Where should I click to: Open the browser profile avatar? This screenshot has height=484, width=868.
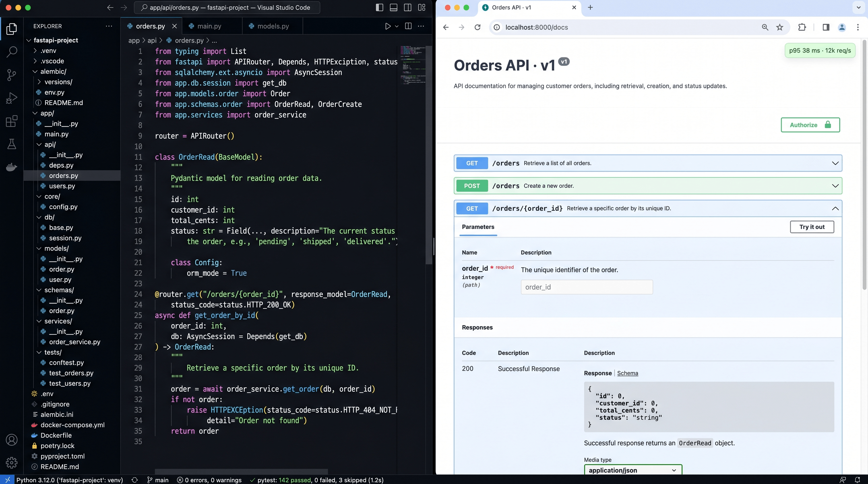[842, 27]
